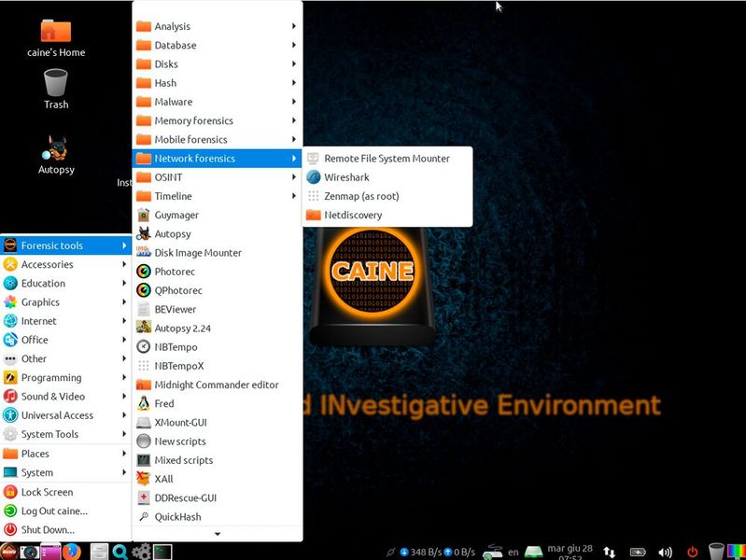The height and width of the screenshot is (560, 746).
Task: Click Shut Down... in main menu
Action: 48,530
